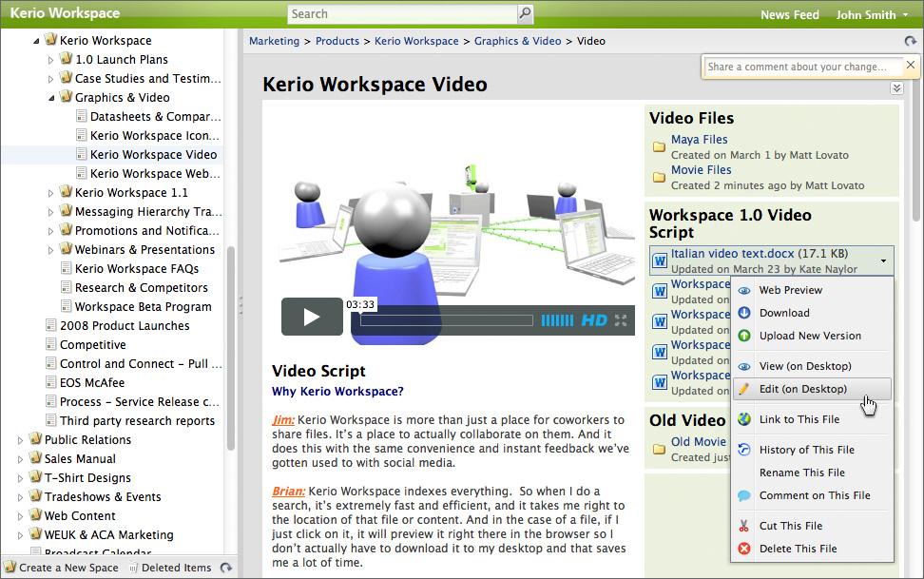
Task: Expand the 1.0 Launch Plans node
Action: [x=50, y=60]
